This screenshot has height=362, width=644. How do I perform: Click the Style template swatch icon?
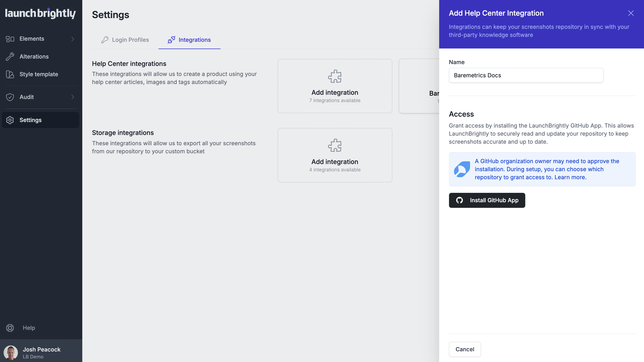pos(10,74)
